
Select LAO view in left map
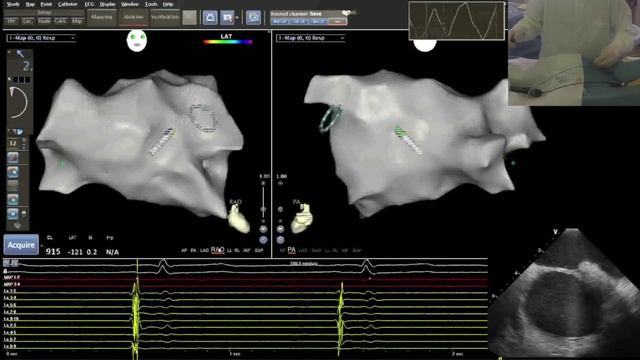click(x=204, y=250)
